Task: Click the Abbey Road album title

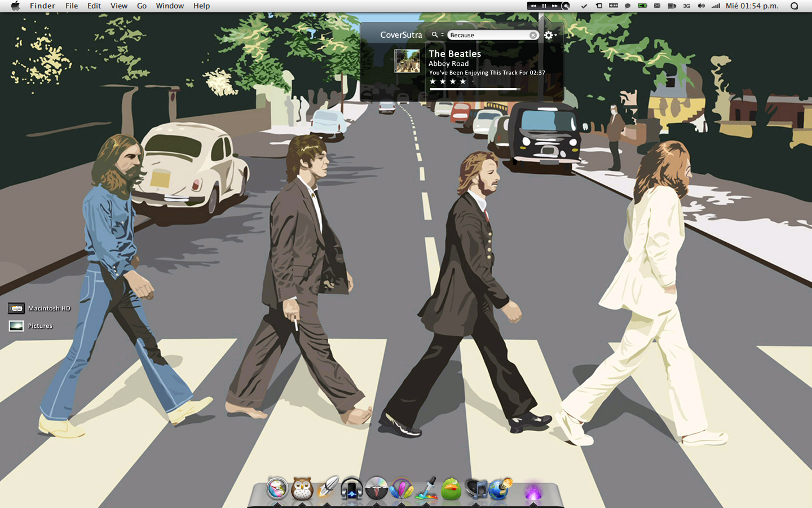Action: (449, 64)
